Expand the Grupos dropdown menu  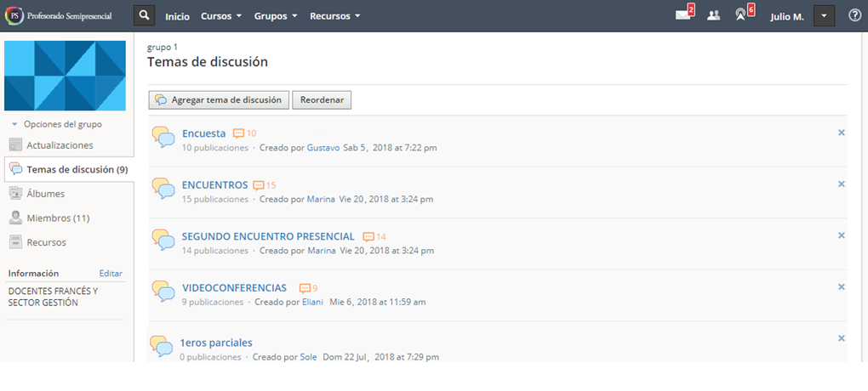[276, 16]
